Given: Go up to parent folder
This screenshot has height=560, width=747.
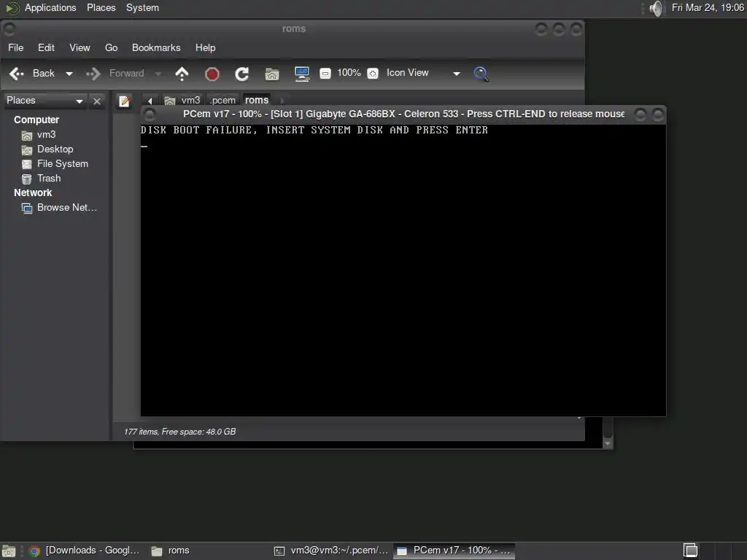Looking at the screenshot, I should point(182,74).
